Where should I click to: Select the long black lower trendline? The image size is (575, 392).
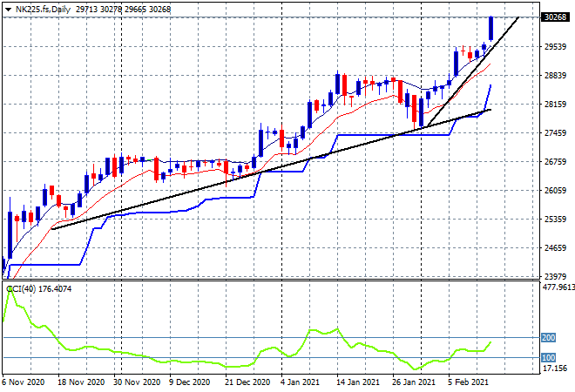(271, 169)
